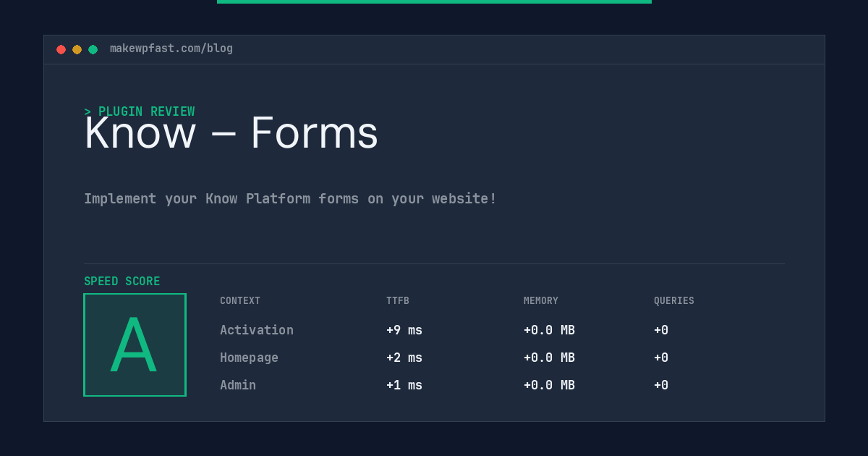Click the red close dot
This screenshot has width=868, height=456.
[x=61, y=49]
